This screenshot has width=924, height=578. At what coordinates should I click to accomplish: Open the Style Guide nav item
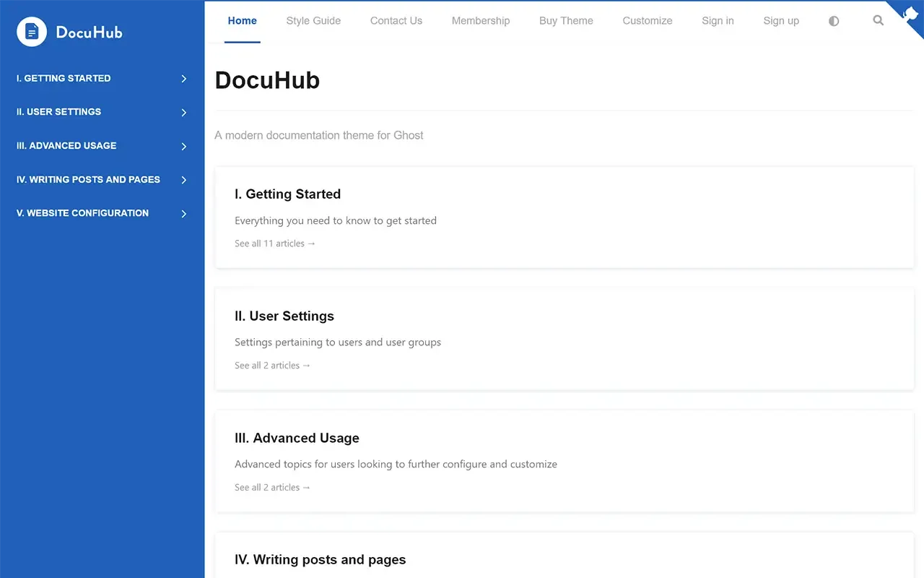[313, 21]
